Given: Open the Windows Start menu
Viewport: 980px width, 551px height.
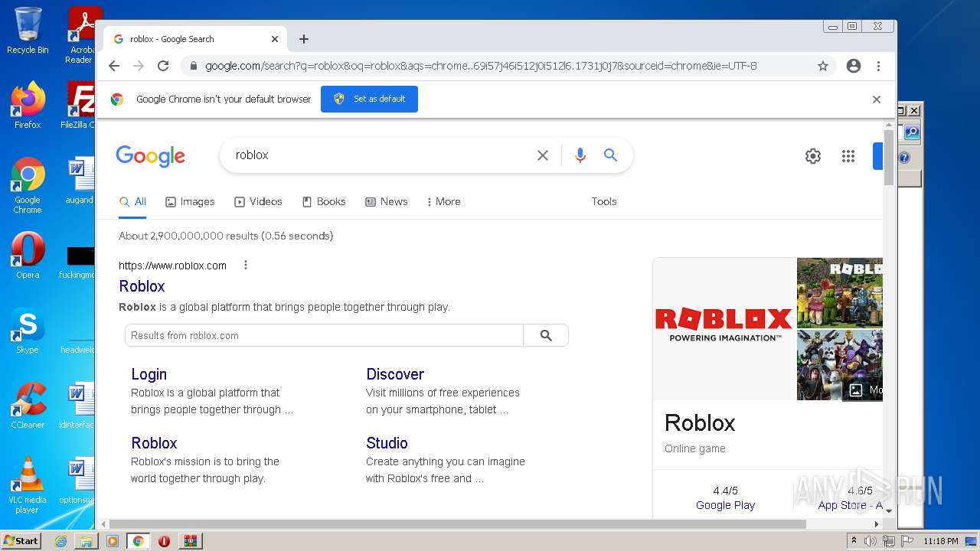Looking at the screenshot, I should 21,541.
